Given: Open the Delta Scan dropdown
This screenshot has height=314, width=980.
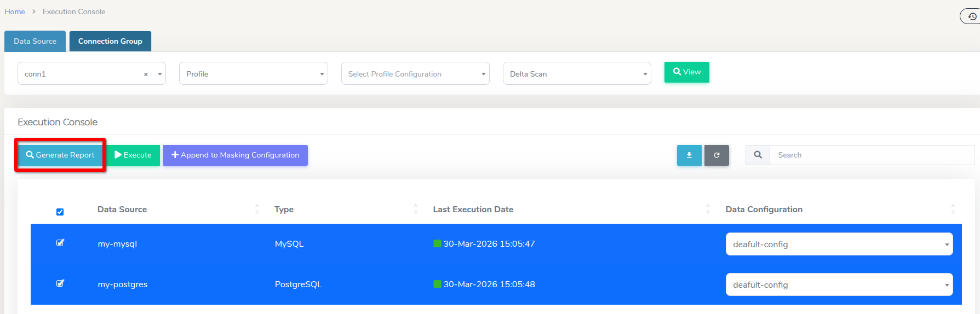Looking at the screenshot, I should pos(576,74).
